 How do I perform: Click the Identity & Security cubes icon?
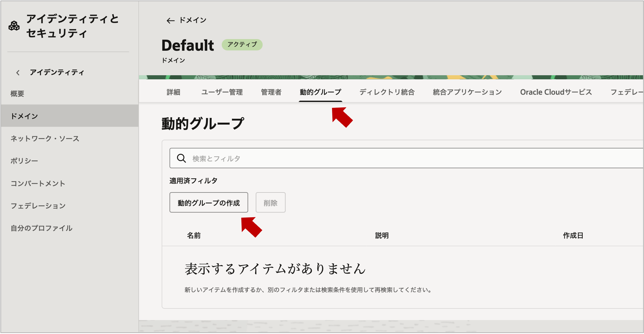pyautogui.click(x=14, y=26)
